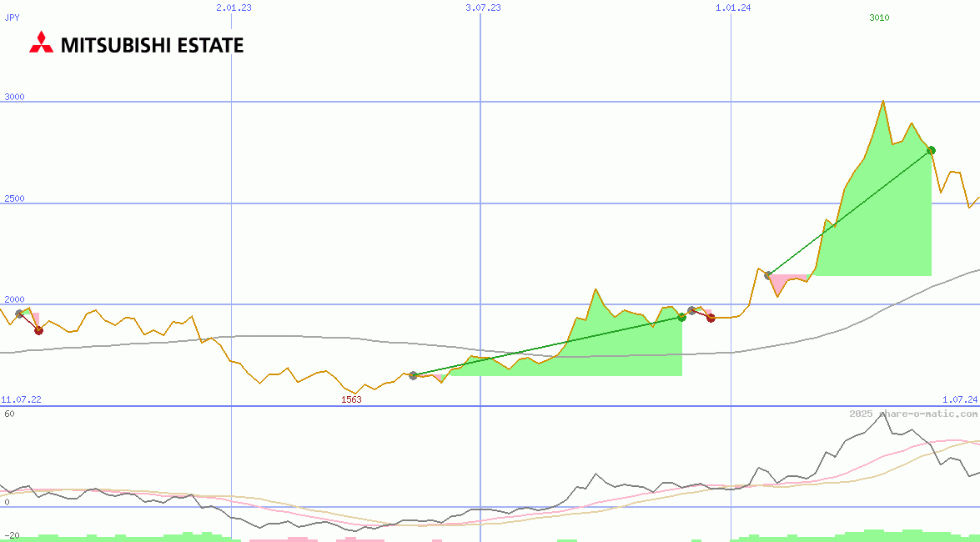
Task: Click the 2000 price axis label
Action: point(14,300)
